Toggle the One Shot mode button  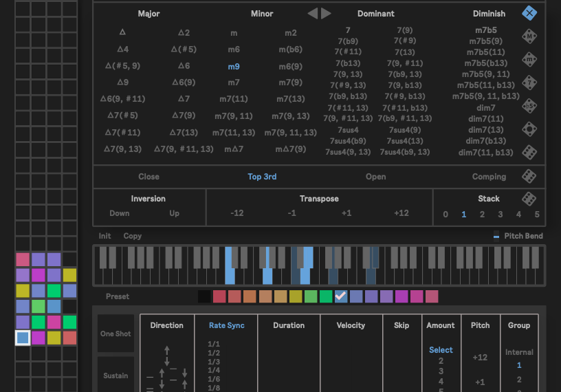coord(114,334)
